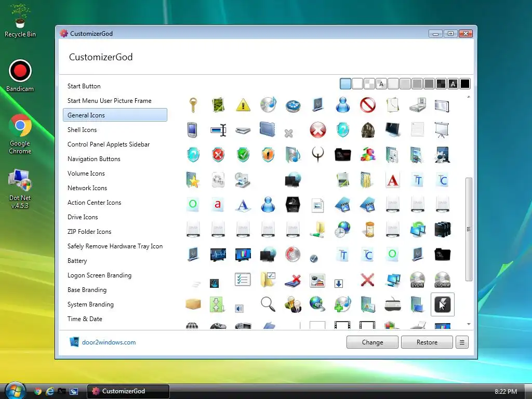Choose the light blue background swatch
This screenshot has height=399, width=532.
tap(345, 84)
